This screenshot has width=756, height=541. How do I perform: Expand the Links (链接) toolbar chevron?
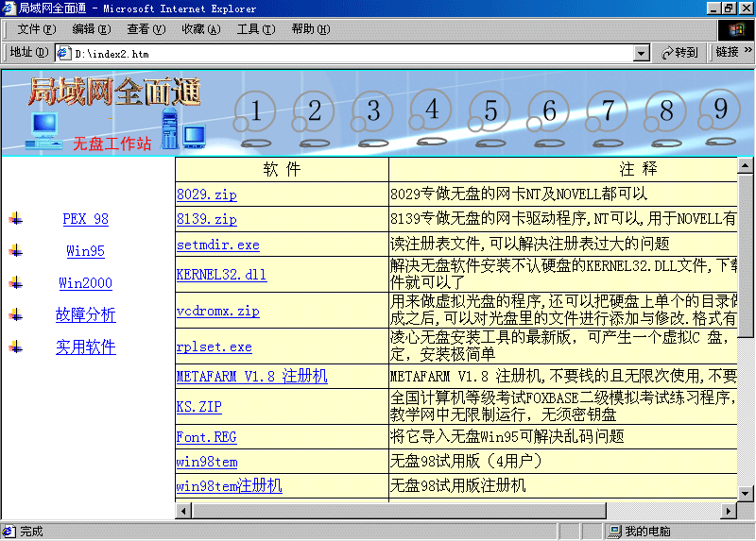click(x=747, y=53)
